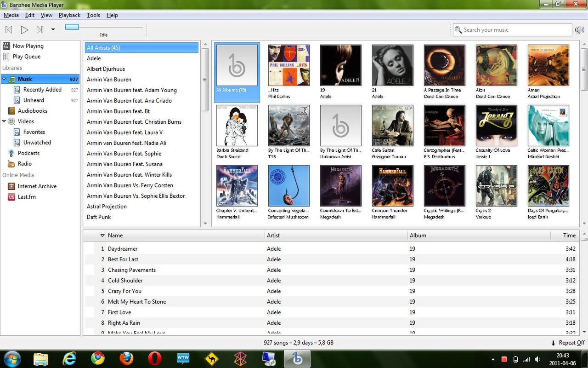Open the next-track options dropdown arrow
The width and height of the screenshot is (588, 368).
click(x=53, y=30)
